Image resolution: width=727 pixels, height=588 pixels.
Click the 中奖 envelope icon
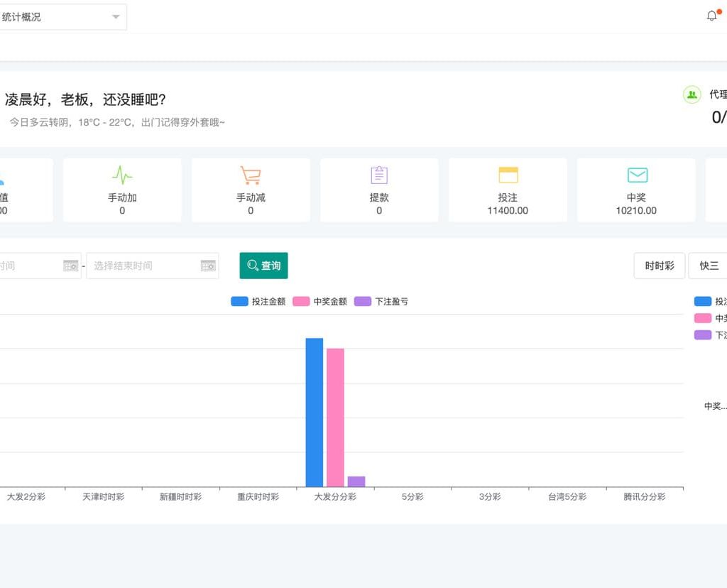tap(636, 175)
